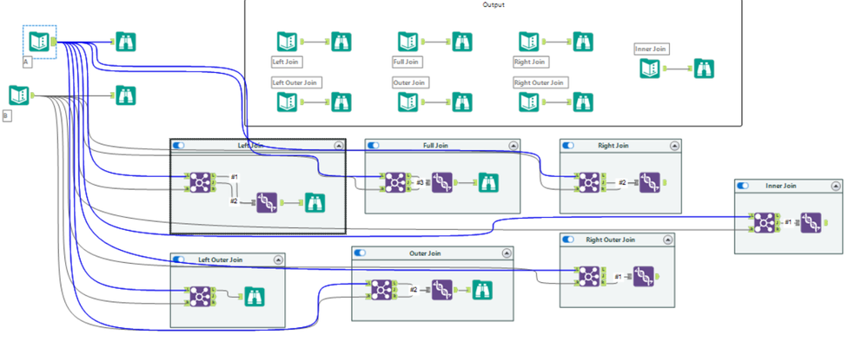This screenshot has height=348, width=868.
Task: Select the Text Input below Outer Join output label
Action: coord(408,102)
